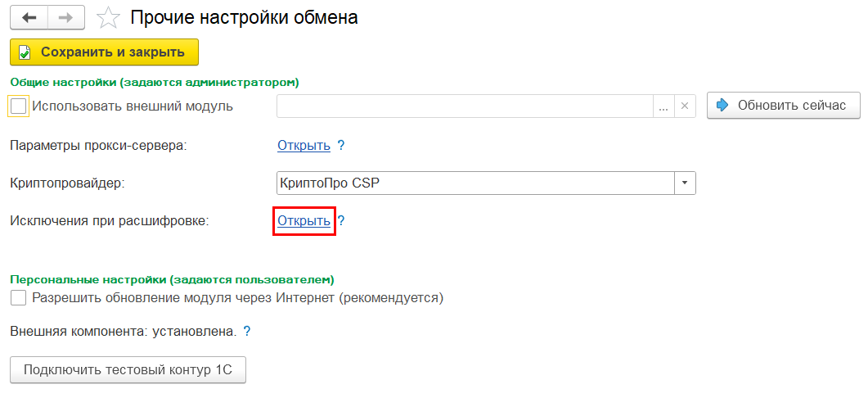The image size is (868, 398).
Task: Open help for proxy server parameters
Action: pyautogui.click(x=341, y=146)
